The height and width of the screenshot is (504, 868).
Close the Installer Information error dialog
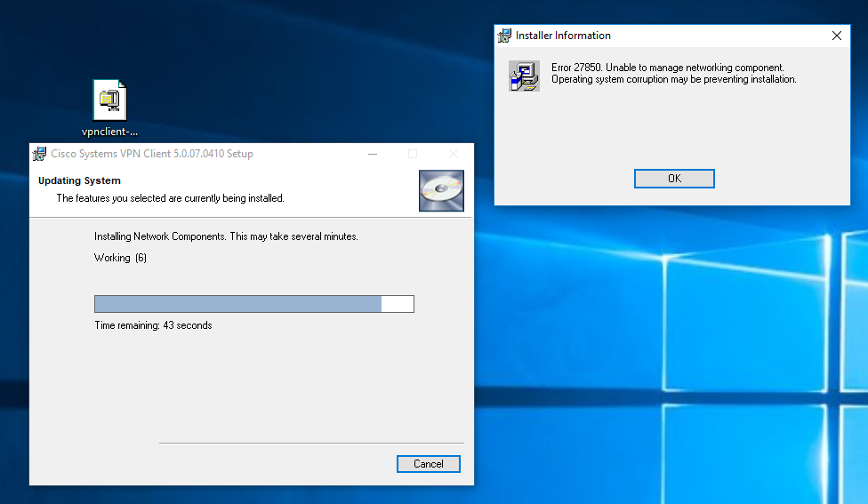(837, 36)
